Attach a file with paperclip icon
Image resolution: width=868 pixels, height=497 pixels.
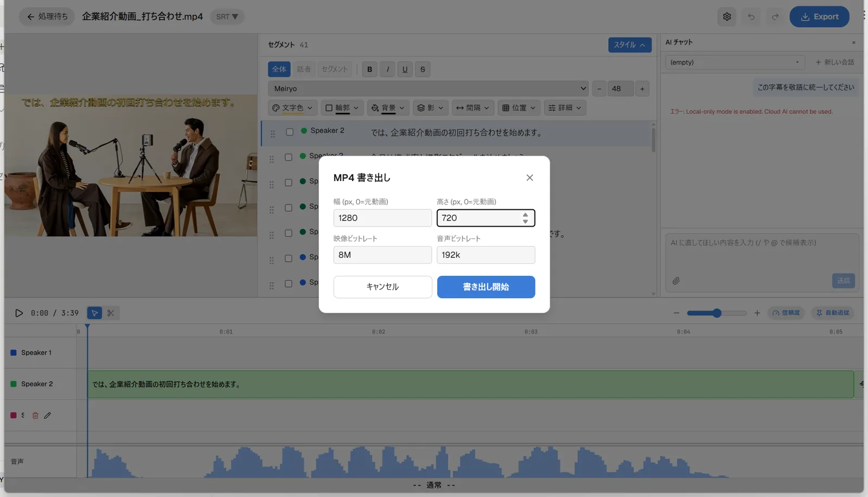click(x=676, y=281)
